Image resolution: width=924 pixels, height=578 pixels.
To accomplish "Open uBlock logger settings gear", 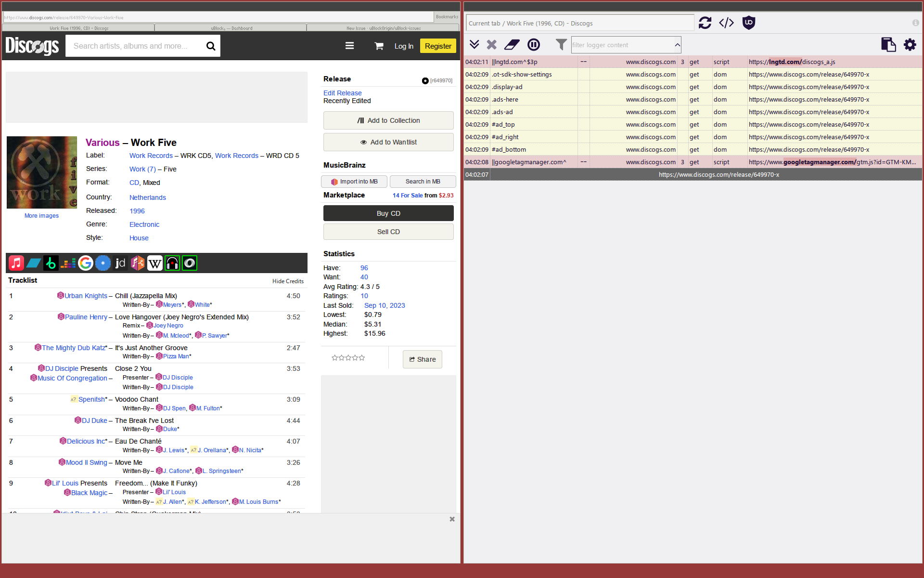I will coord(910,44).
